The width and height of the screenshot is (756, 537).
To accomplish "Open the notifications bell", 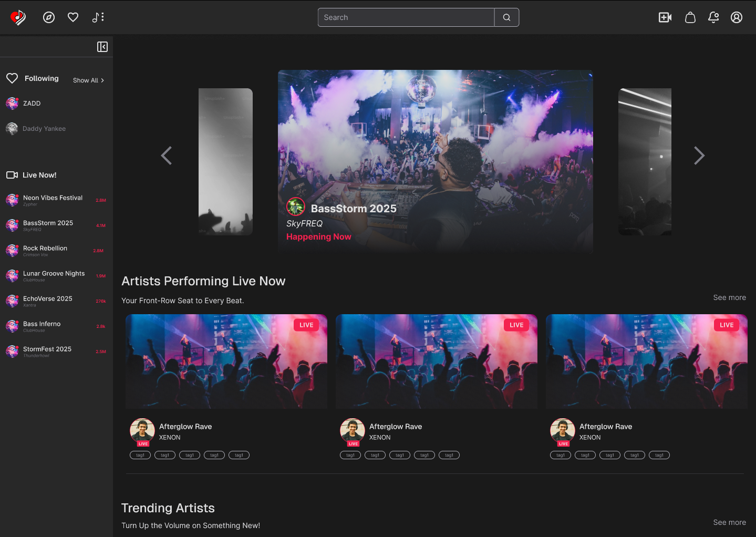I will [713, 17].
